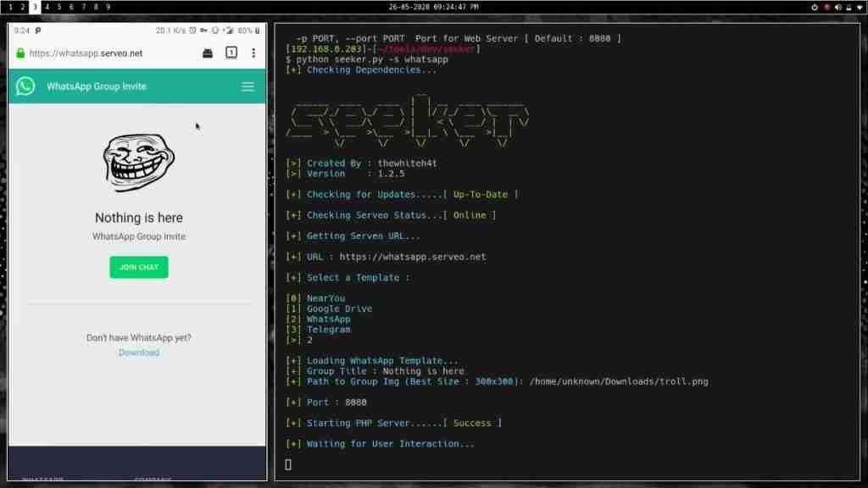The image size is (868, 488).
Task: Click 'WhatsApp Group Invite' subtitle under title
Action: 139,236
